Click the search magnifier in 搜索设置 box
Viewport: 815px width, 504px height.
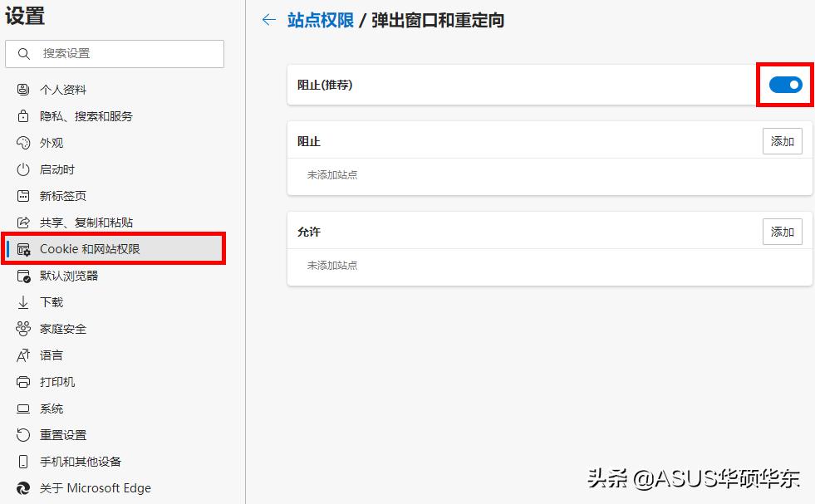[22, 54]
